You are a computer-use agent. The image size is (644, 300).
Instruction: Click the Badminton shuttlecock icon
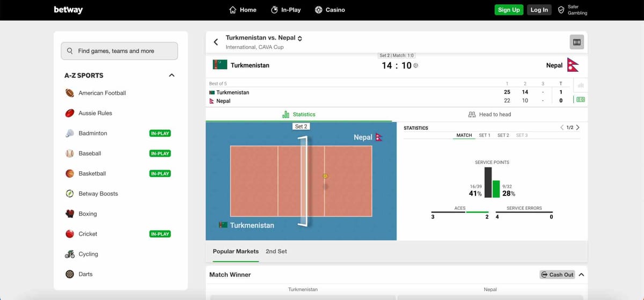click(x=70, y=133)
